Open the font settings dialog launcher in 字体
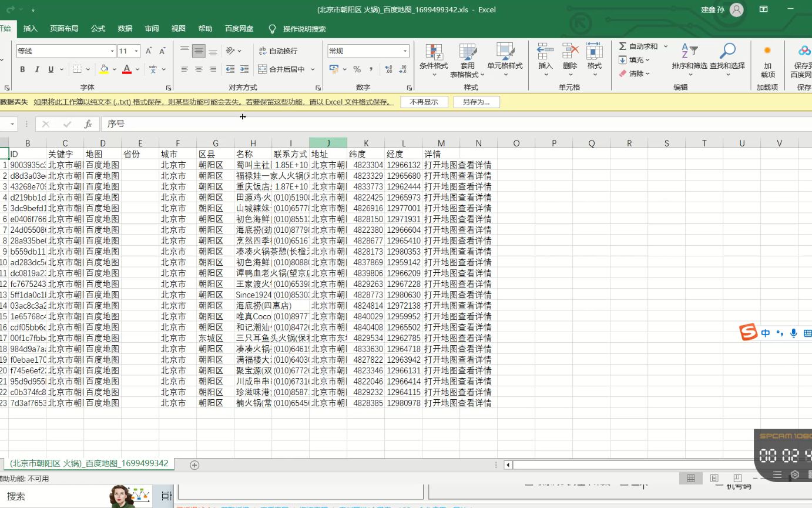Image resolution: width=812 pixels, height=508 pixels. pyautogui.click(x=169, y=88)
